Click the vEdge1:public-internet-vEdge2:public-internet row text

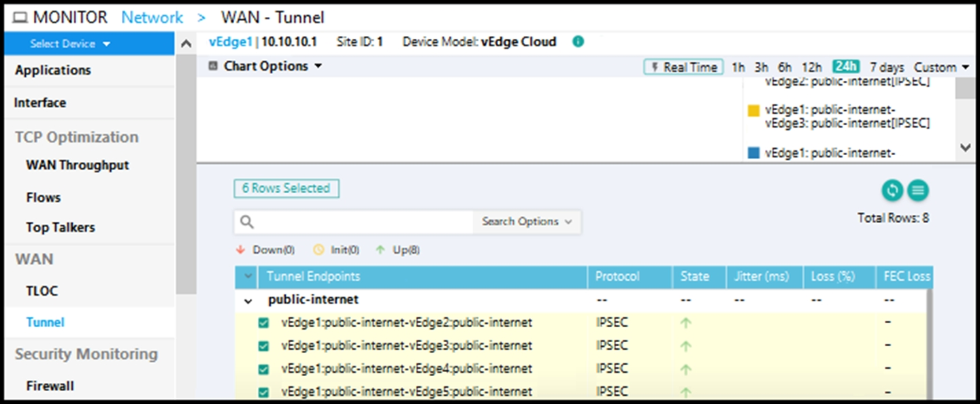click(x=407, y=323)
